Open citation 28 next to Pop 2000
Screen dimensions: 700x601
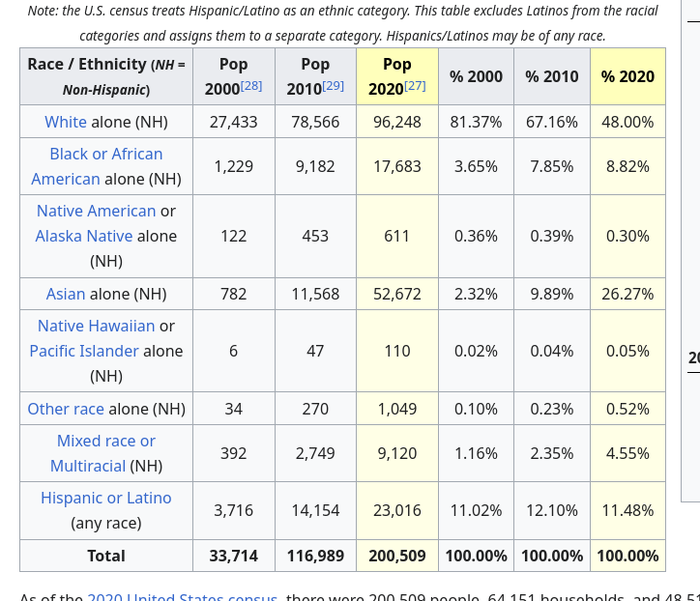(x=251, y=86)
